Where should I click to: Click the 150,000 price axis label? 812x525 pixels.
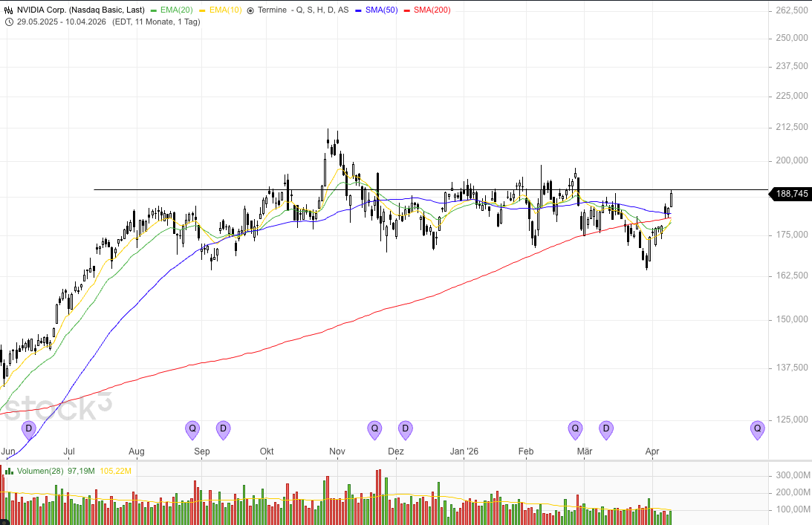792,319
